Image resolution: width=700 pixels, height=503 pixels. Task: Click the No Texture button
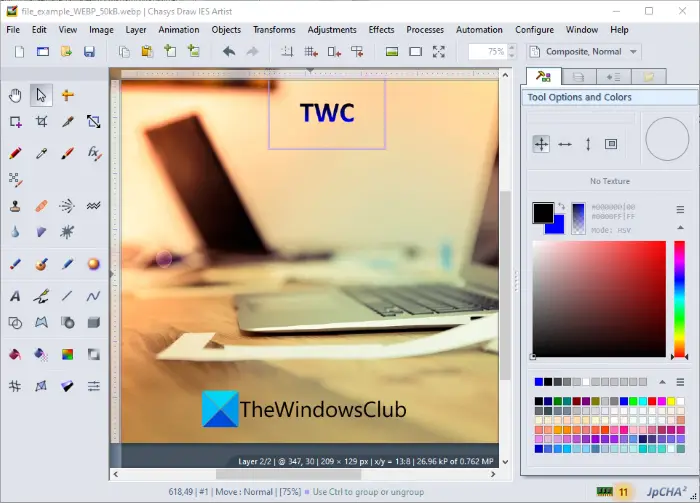coord(610,181)
